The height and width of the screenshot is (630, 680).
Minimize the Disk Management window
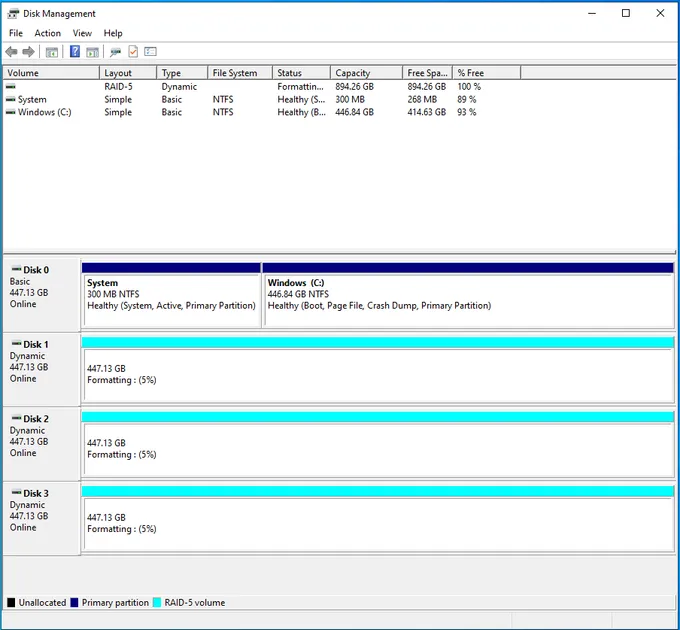point(592,13)
